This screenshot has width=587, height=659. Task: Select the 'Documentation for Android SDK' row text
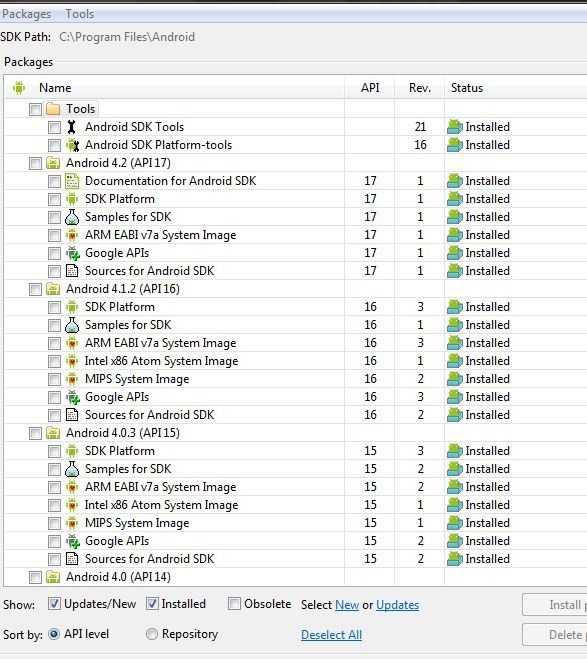pyautogui.click(x=170, y=181)
